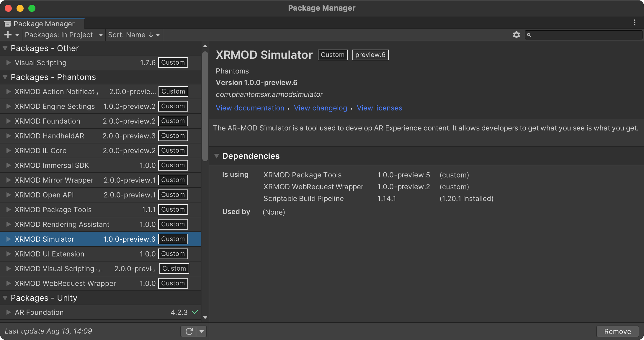This screenshot has height=340, width=644.
Task: Select the Package Manager tab
Action: click(x=43, y=24)
